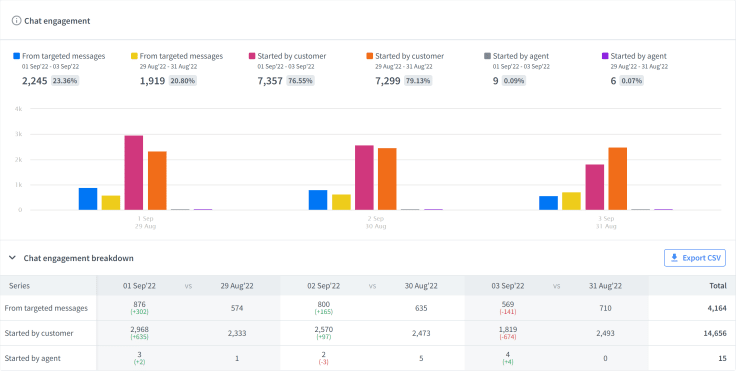The height and width of the screenshot is (371, 736).
Task: Click the yellow bar for 29 Aug
Action: click(x=111, y=203)
